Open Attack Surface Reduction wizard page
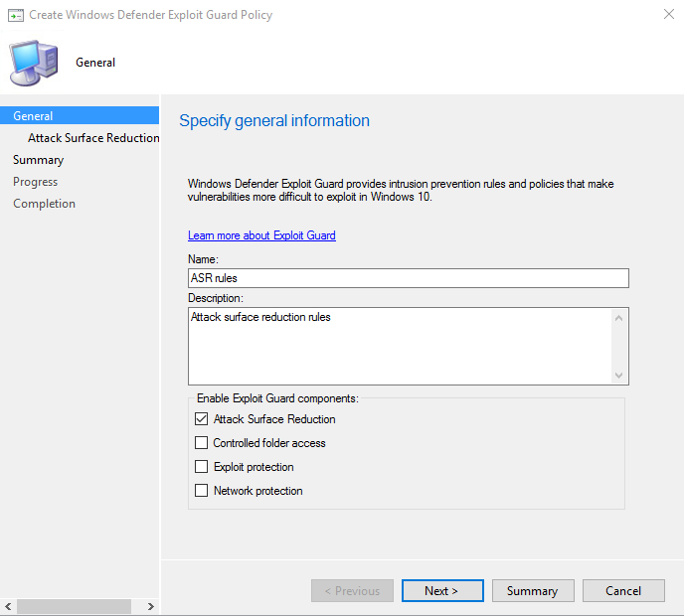 93,138
